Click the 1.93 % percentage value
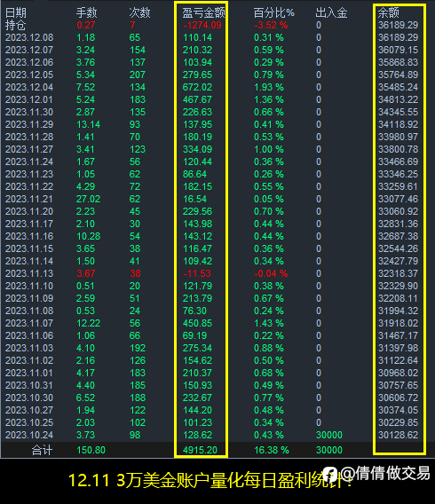Viewport: 435px width, 504px height. 269,88
